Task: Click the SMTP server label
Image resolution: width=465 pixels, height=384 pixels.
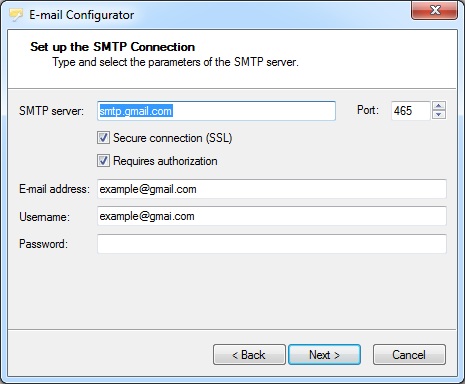Action: [x=51, y=111]
